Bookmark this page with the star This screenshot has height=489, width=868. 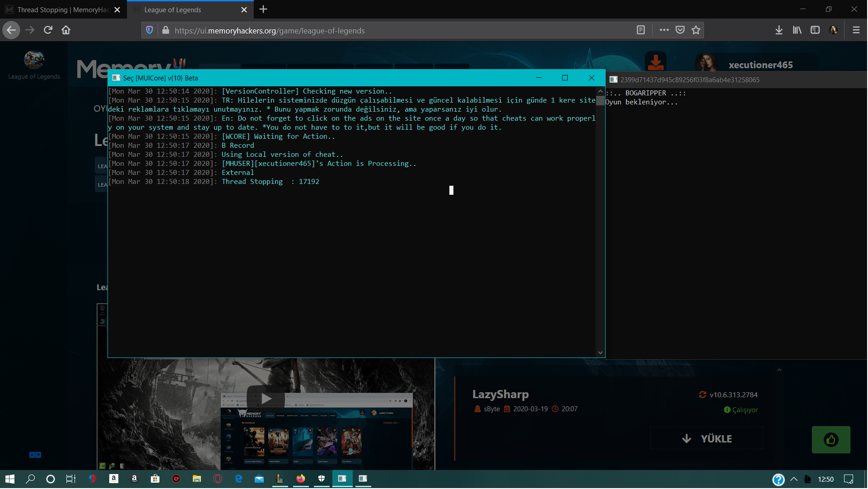(696, 30)
